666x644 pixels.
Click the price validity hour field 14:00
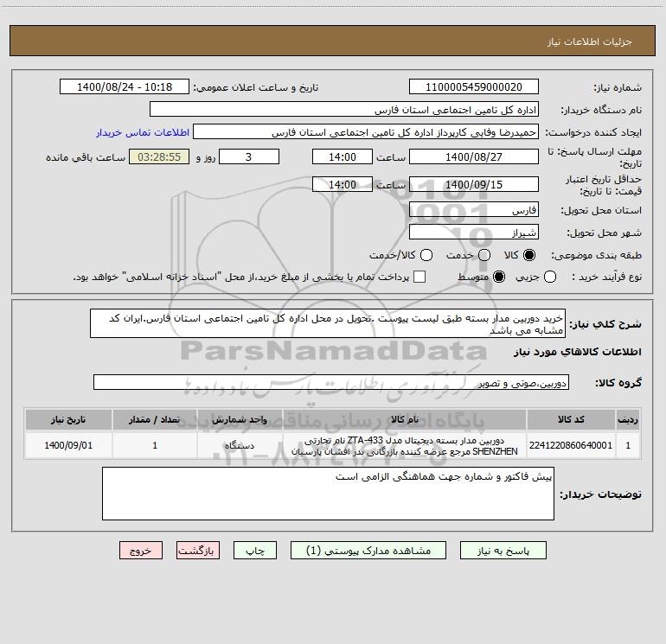tap(343, 184)
